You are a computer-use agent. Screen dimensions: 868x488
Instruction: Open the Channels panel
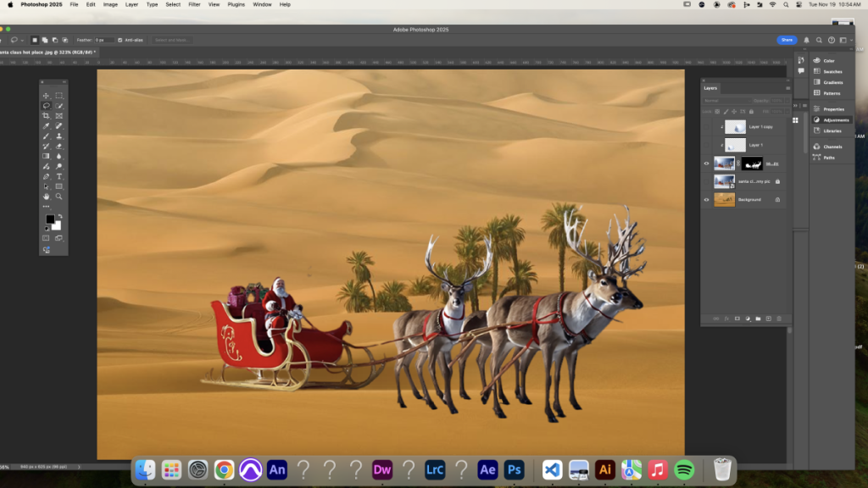828,147
